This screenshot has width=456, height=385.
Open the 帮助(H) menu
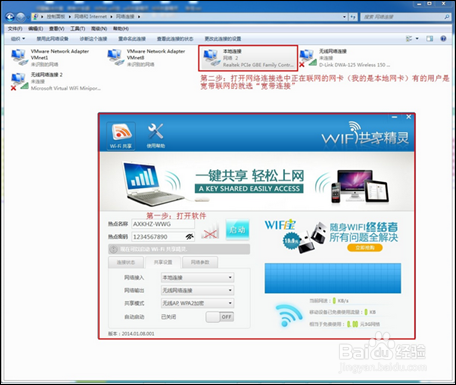pos(121,29)
